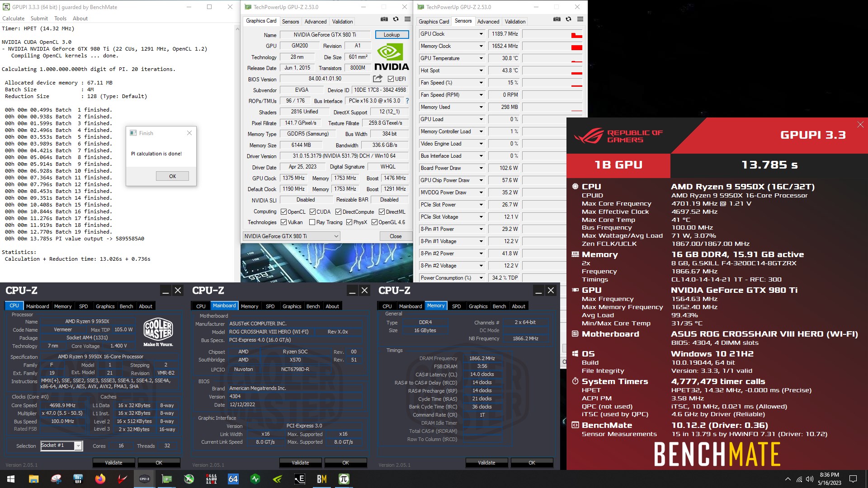Switch to GPUPI pi taskbar icon
The width and height of the screenshot is (868, 488).
pyautogui.click(x=344, y=479)
